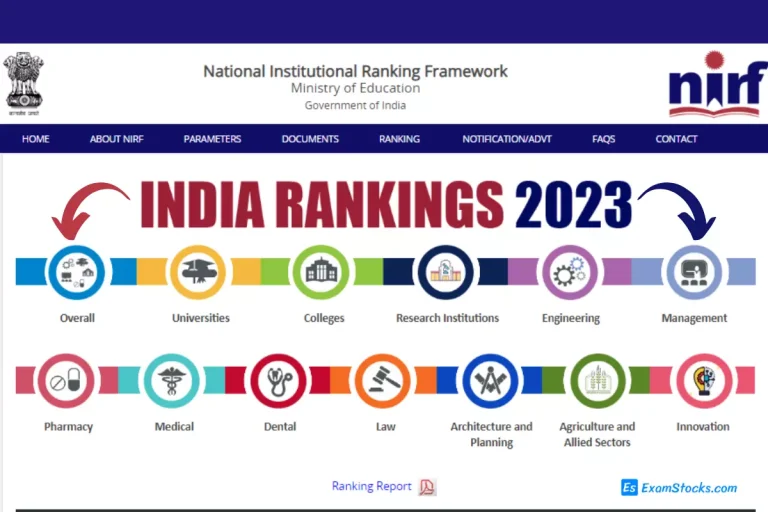Click the Management label text
Image resolution: width=768 pixels, height=512 pixels.
click(x=694, y=318)
